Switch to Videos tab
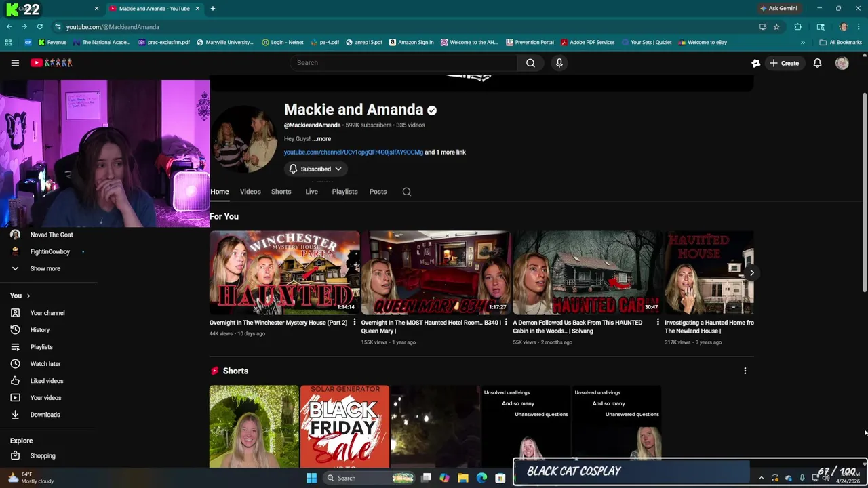 click(x=250, y=192)
